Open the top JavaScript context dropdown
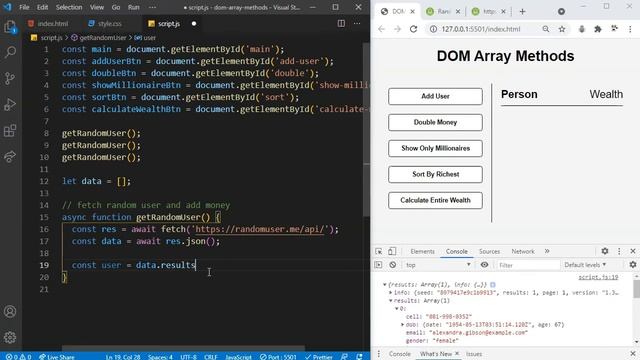The height and width of the screenshot is (360, 640). click(438, 265)
